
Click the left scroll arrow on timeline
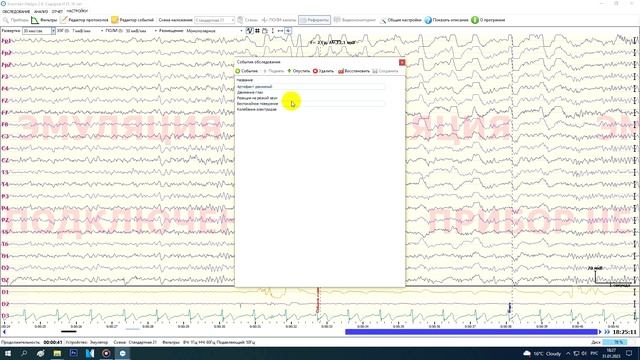coord(4,332)
